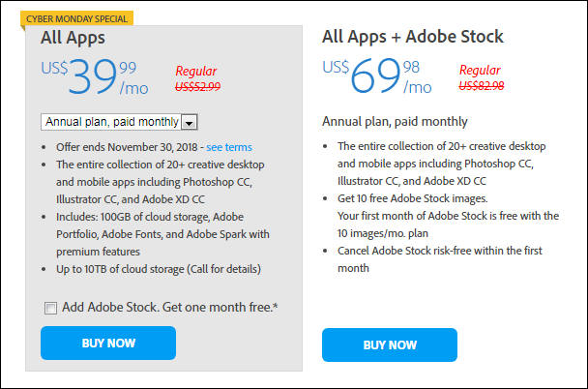Click the 'Add Adobe Stock. Get one month free' label
Viewport: 588px width, 389px height.
pos(170,307)
